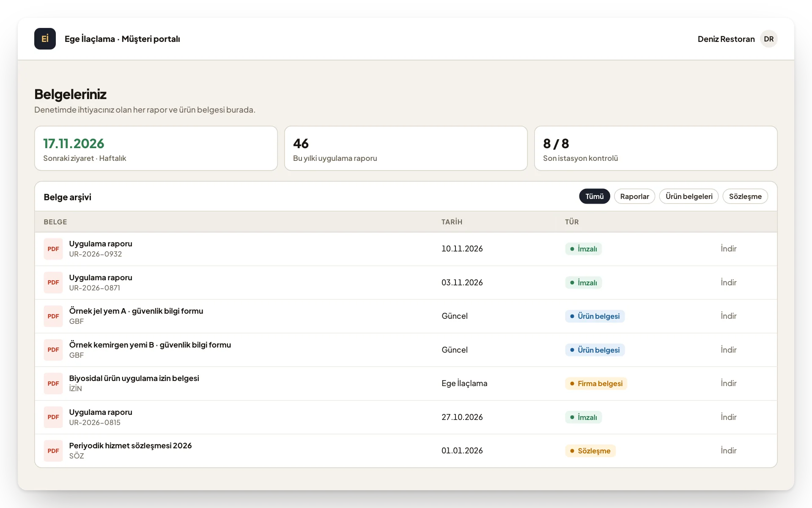Open the 17.11.2026 next visit card
The width and height of the screenshot is (812, 508).
156,148
